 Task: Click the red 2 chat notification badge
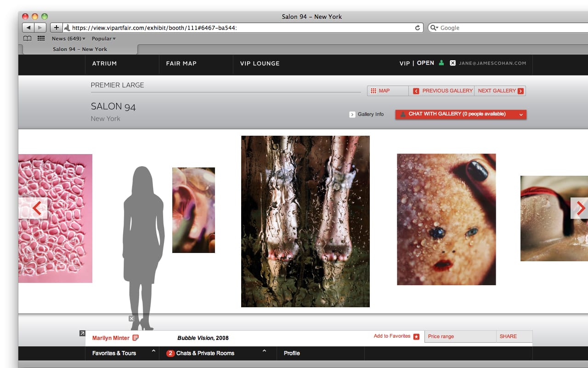point(170,353)
